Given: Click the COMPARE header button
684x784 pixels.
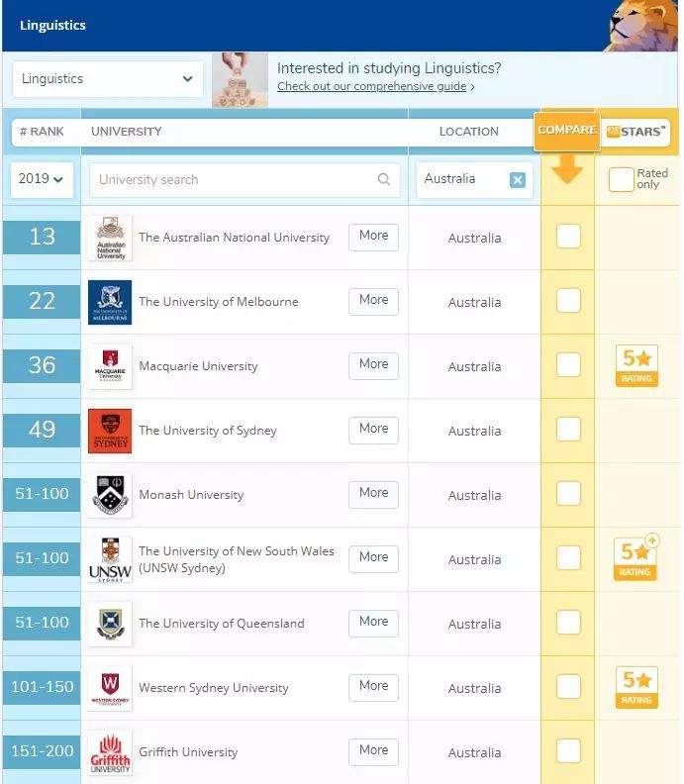Looking at the screenshot, I should [567, 131].
